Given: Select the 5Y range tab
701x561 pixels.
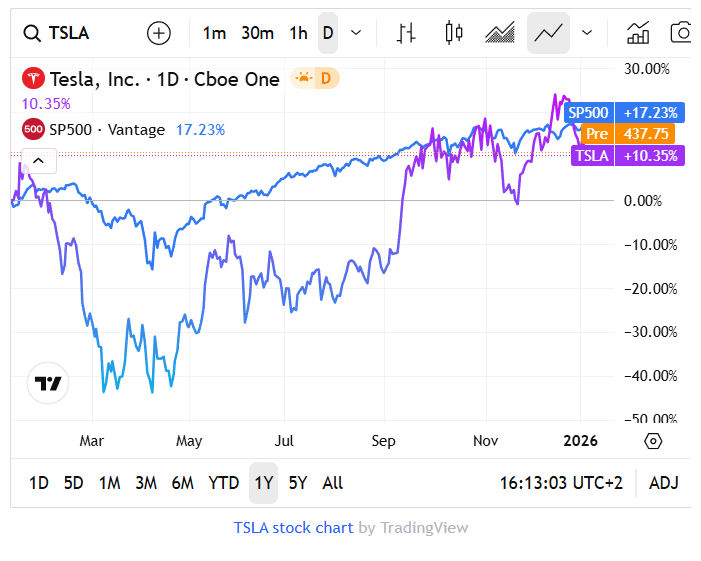Looking at the screenshot, I should [x=298, y=483].
